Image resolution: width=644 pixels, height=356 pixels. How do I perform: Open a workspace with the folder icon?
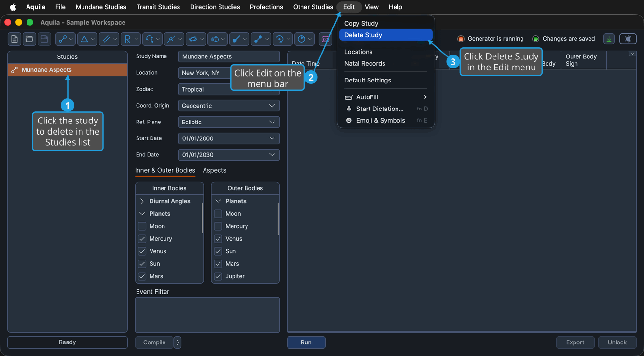[x=29, y=39]
